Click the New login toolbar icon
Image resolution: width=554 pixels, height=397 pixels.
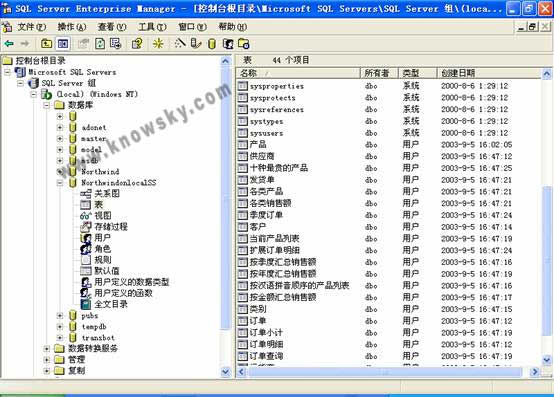click(x=228, y=44)
